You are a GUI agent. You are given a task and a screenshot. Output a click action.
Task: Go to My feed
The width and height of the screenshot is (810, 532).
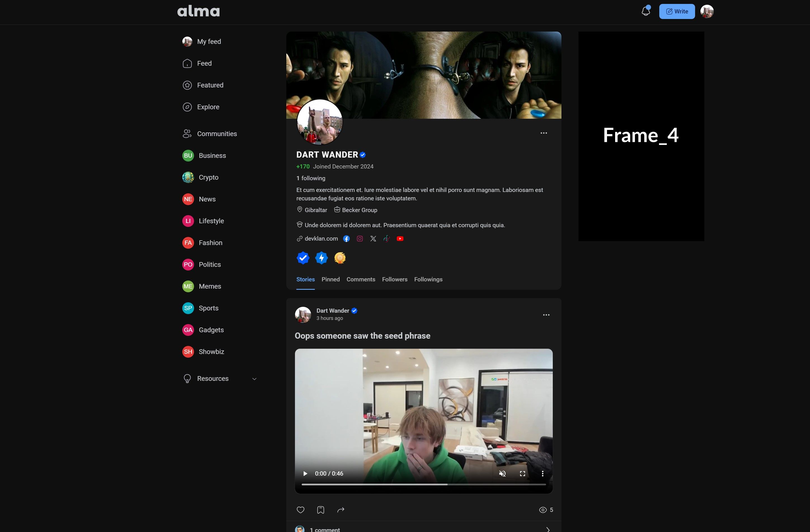tap(202, 42)
